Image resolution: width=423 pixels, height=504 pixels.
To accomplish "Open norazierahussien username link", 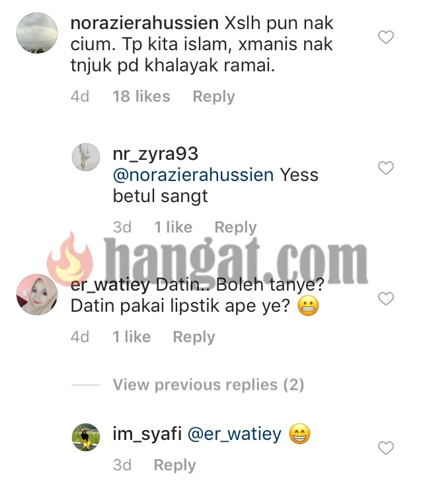I will (x=145, y=23).
